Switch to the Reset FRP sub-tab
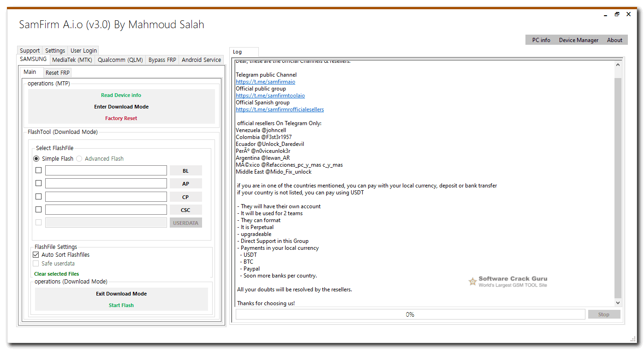Screen dimensions: 644x350 (x=58, y=72)
